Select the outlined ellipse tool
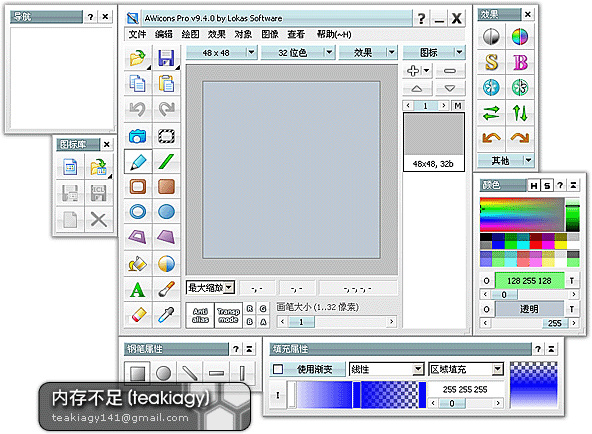 click(138, 212)
